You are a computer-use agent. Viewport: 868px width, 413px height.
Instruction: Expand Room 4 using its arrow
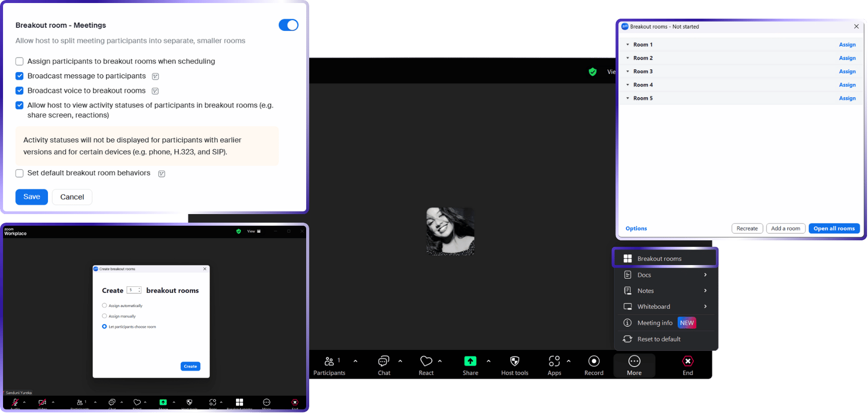[x=628, y=85]
